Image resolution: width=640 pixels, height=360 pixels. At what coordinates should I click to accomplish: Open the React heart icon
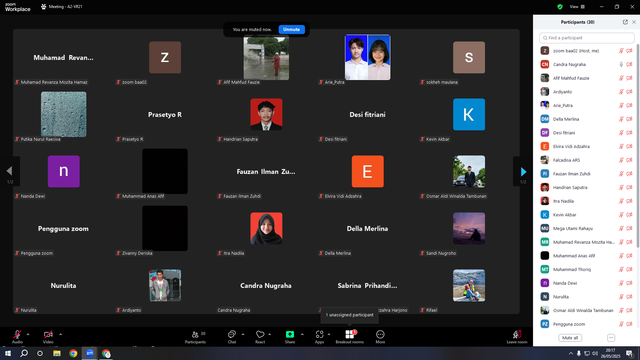point(260,334)
